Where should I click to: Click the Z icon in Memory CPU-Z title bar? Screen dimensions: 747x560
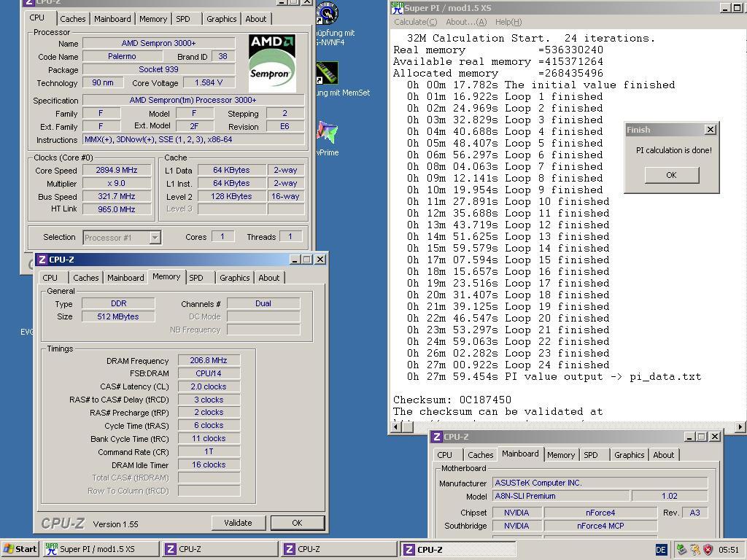coord(42,260)
